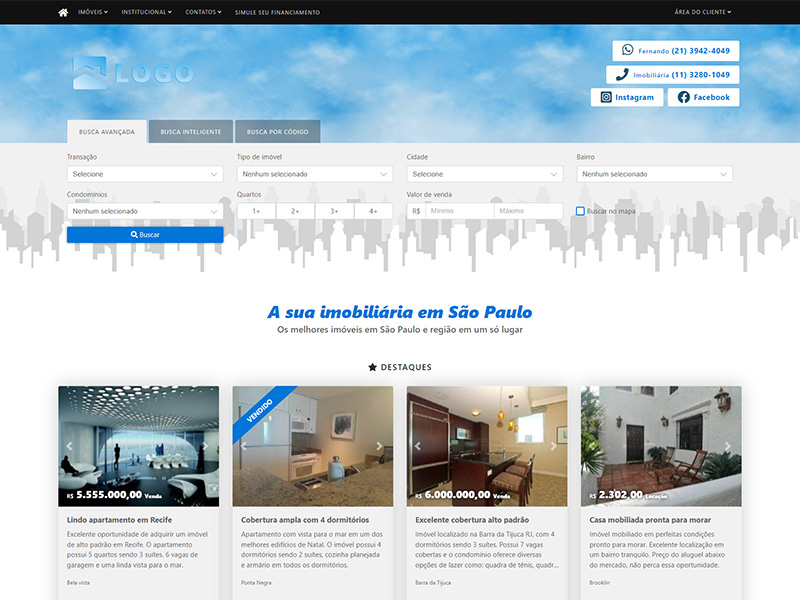Click the Imobiliária (11) 3280-1049 button

point(673,74)
